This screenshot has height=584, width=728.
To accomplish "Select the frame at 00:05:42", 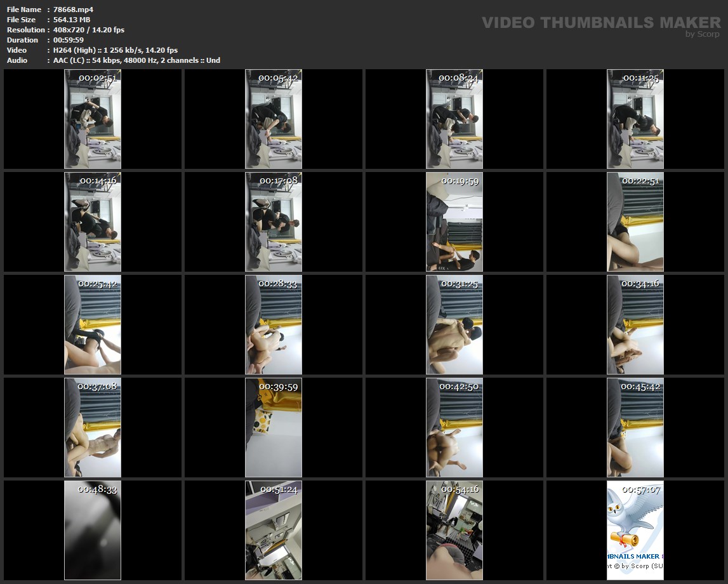I will click(274, 119).
